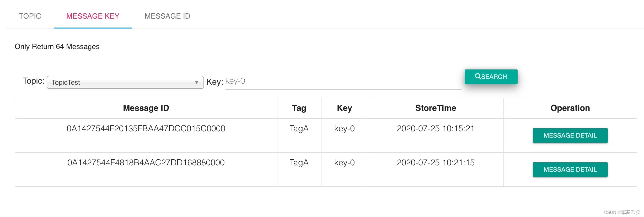Click the magnifier icon on Search button

pyautogui.click(x=478, y=76)
